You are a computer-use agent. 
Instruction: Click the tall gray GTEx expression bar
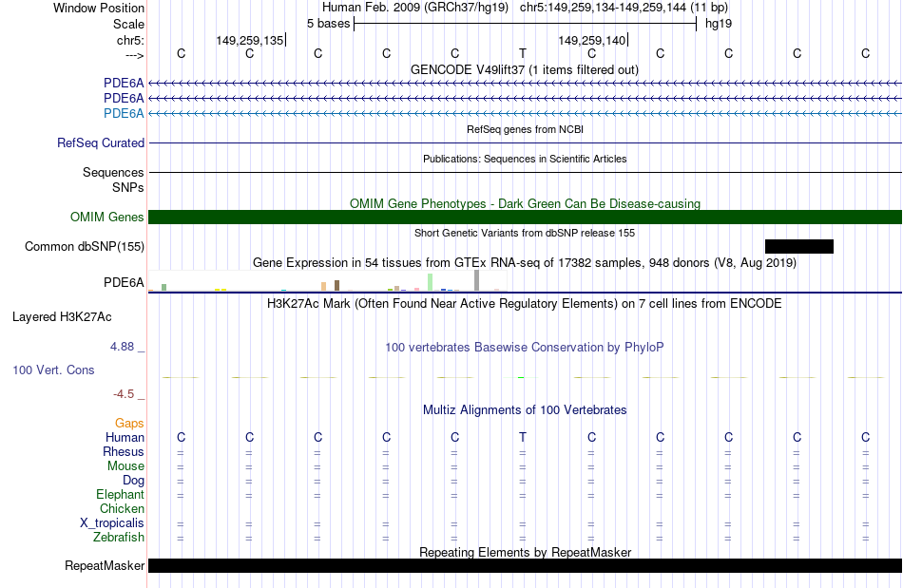(x=477, y=280)
